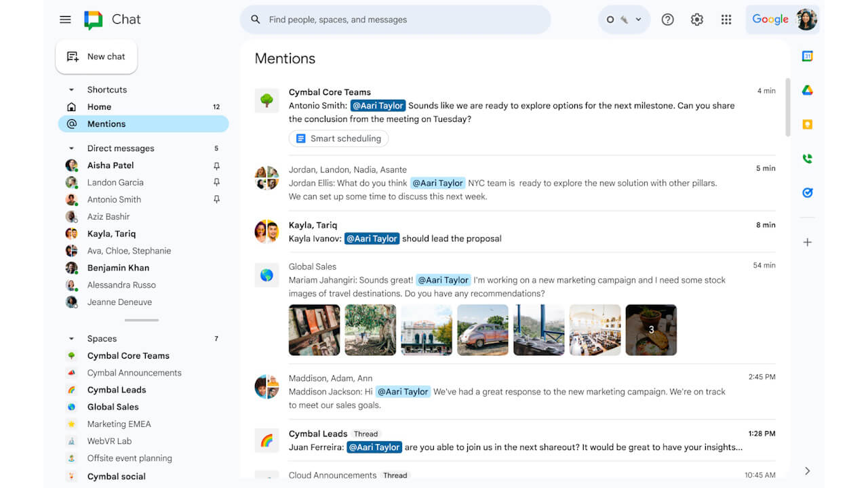This screenshot has width=868, height=488.
Task: Open the travel van photo in Global Sales
Action: 482,329
